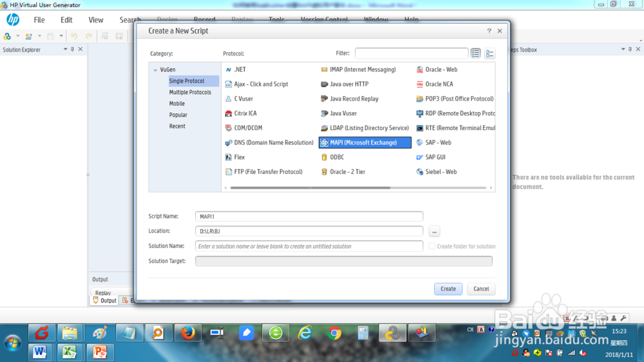Choose Oracle NCA protocol

pyautogui.click(x=435, y=84)
